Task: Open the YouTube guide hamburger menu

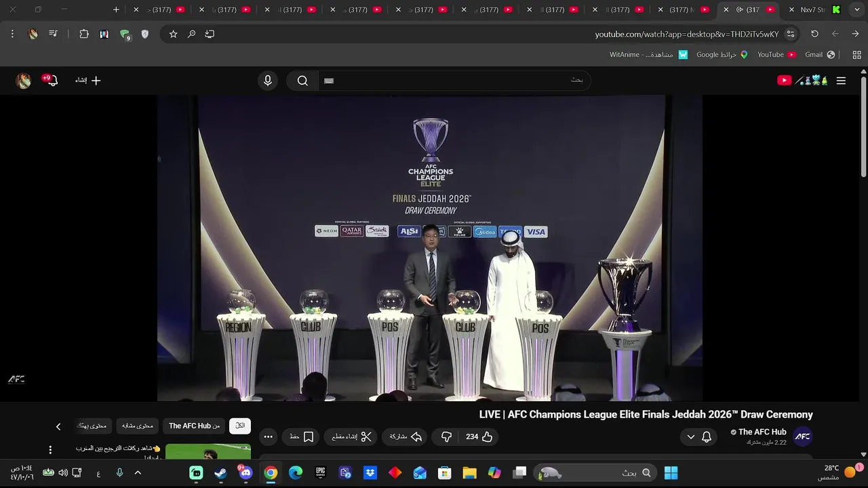Action: click(x=841, y=81)
